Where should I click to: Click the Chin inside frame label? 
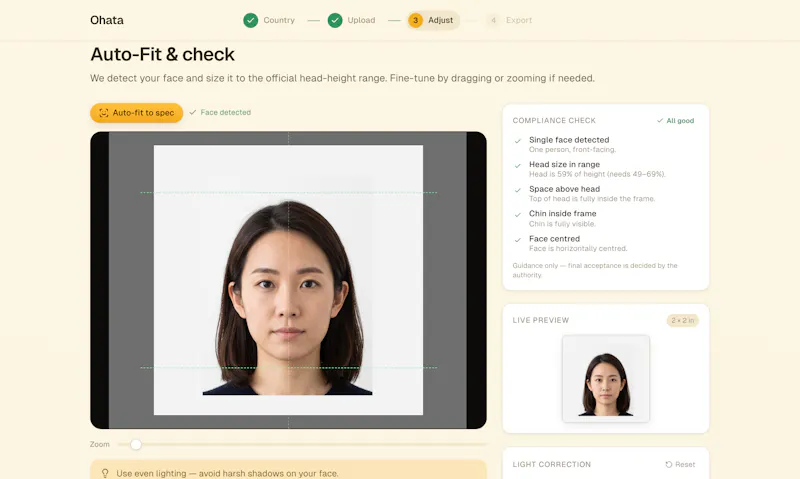[562, 213]
